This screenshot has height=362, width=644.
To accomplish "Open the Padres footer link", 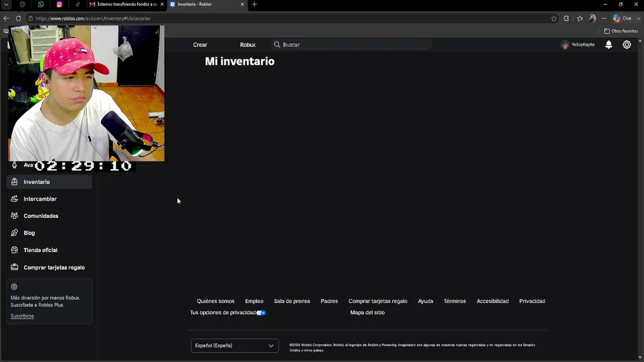I will click(x=329, y=301).
